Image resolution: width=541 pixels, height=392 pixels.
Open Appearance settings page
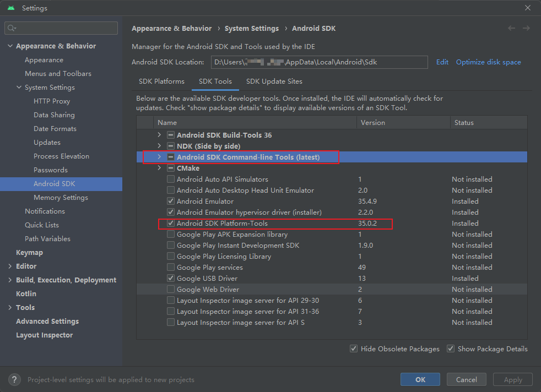point(44,60)
